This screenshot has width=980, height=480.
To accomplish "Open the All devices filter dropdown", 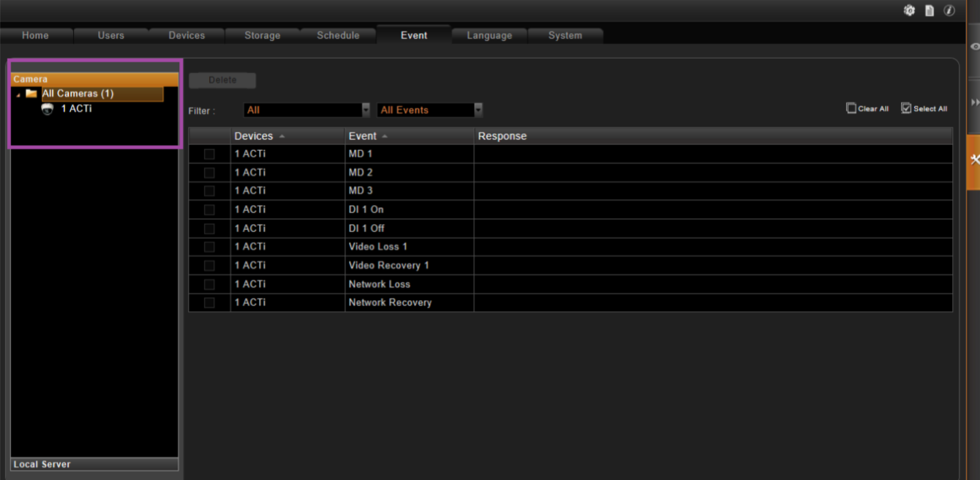I will pyautogui.click(x=307, y=110).
